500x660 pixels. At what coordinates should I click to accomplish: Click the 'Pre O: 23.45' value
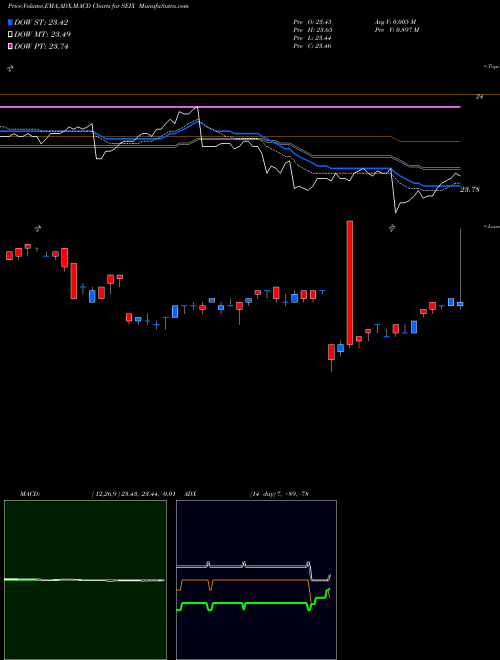click(312, 22)
